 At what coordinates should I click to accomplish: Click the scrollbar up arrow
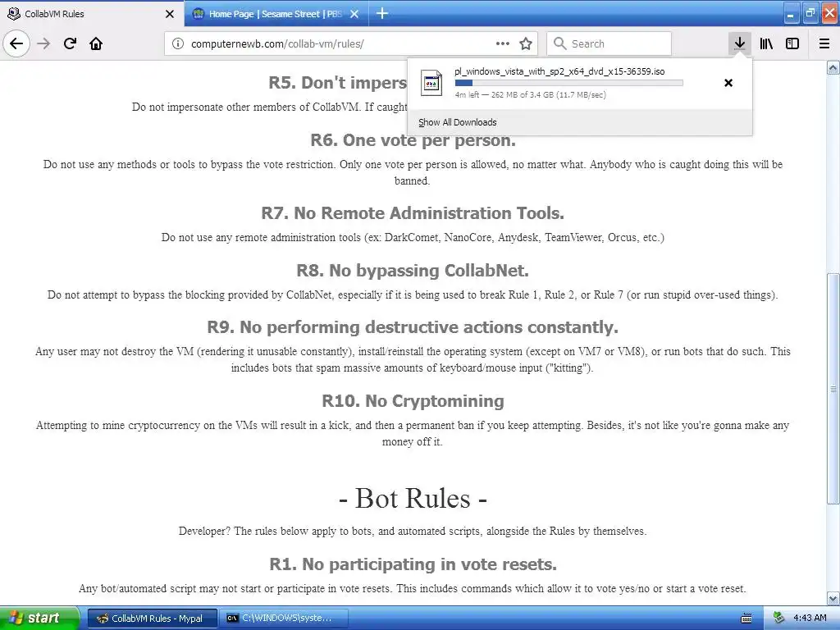click(x=833, y=67)
